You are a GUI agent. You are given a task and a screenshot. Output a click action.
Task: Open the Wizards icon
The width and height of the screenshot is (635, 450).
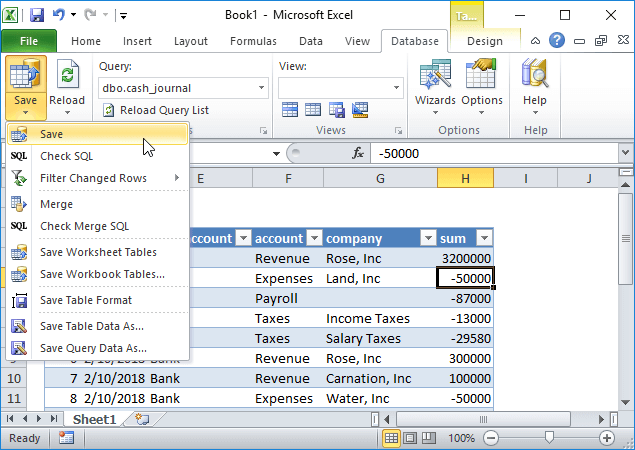coord(435,75)
